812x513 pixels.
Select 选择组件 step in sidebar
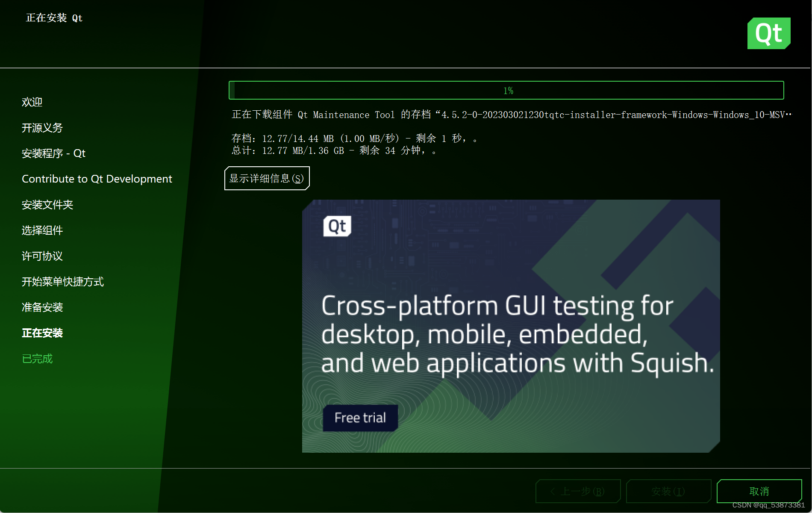click(x=42, y=230)
